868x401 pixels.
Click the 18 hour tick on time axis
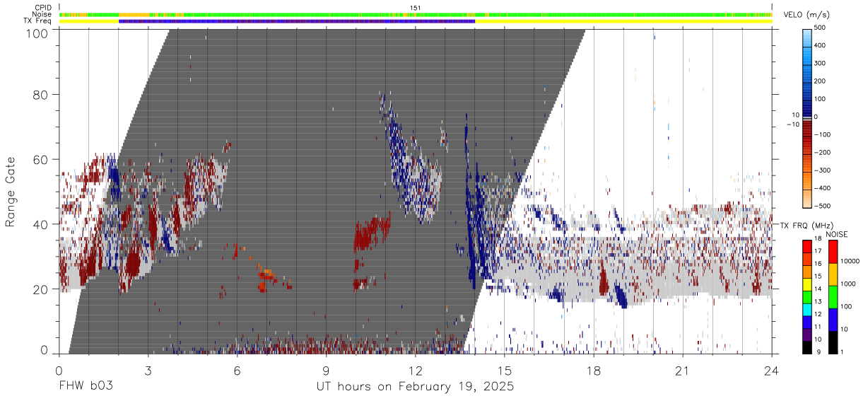[593, 371]
